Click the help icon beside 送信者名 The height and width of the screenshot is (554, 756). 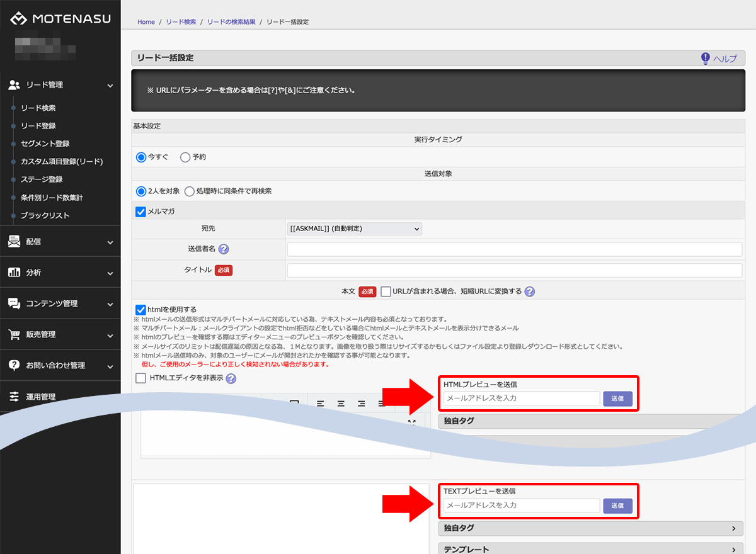(223, 249)
